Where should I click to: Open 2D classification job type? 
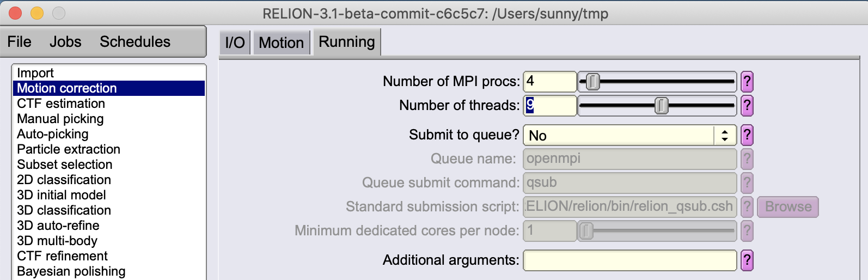109,180
